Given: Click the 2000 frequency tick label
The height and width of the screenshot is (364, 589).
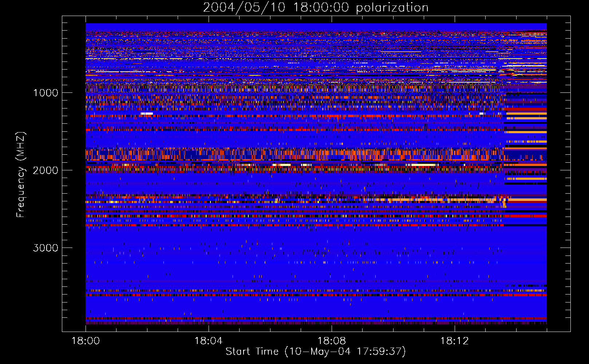Looking at the screenshot, I should pos(46,170).
